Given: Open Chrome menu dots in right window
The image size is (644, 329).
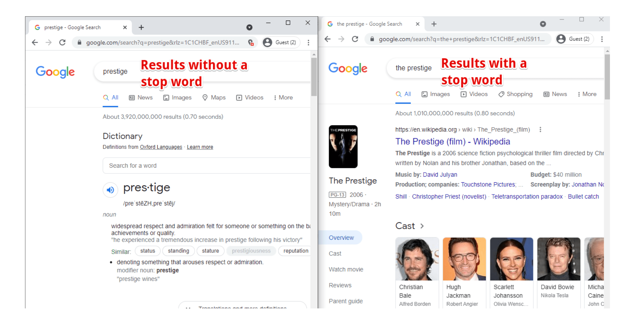Looking at the screenshot, I should pyautogui.click(x=602, y=39).
